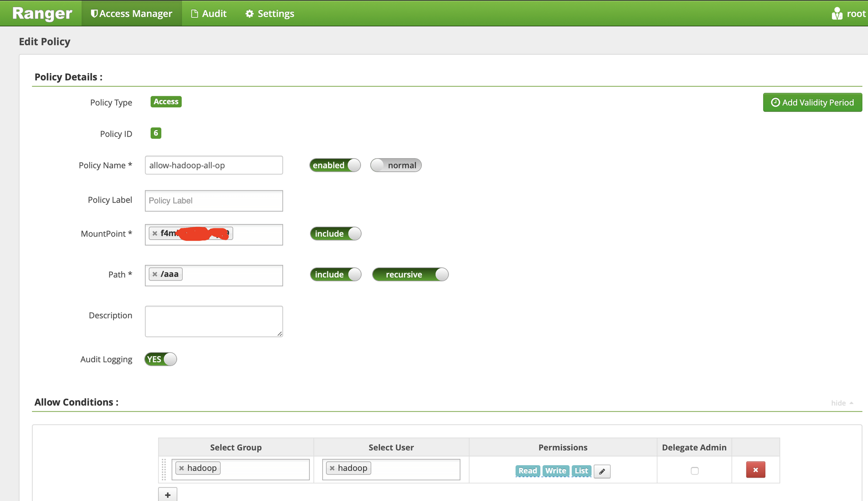Click the Edit Policy heading
Image resolution: width=868 pixels, height=501 pixels.
click(45, 42)
